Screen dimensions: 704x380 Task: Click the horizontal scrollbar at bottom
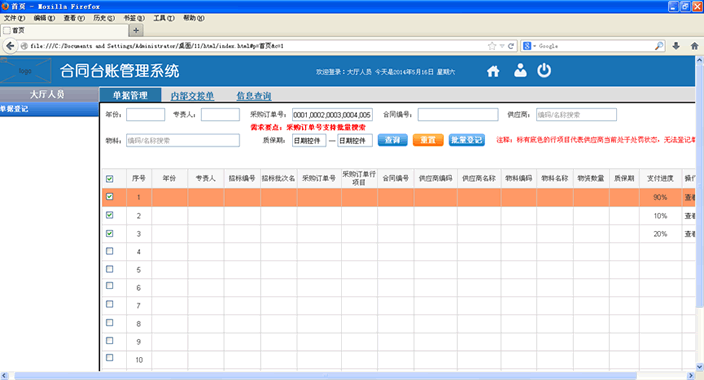(x=326, y=376)
